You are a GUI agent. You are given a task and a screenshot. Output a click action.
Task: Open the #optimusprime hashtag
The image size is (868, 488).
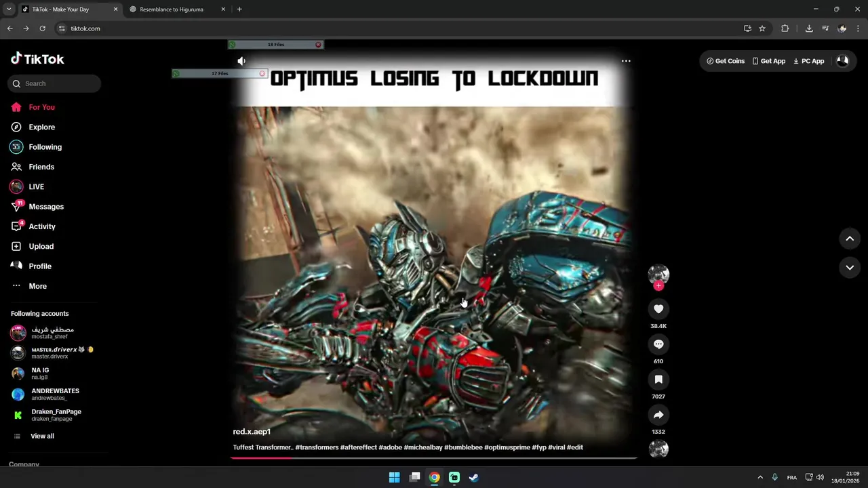pos(507,447)
